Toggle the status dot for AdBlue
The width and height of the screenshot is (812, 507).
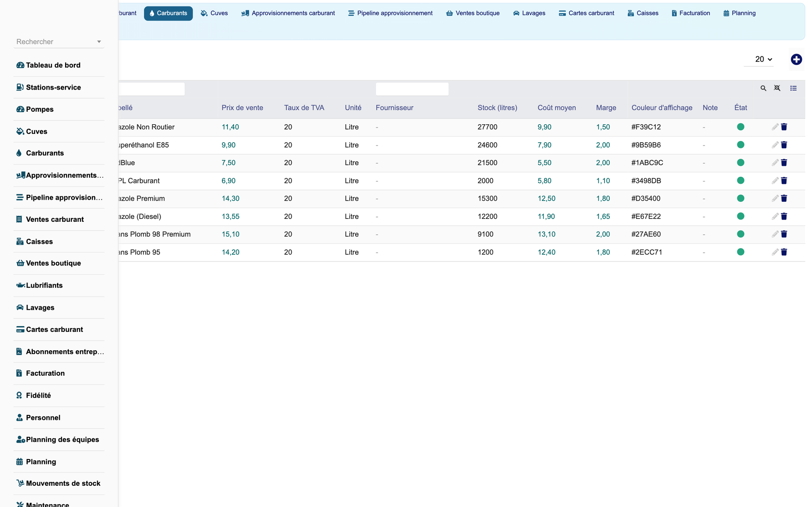(741, 163)
